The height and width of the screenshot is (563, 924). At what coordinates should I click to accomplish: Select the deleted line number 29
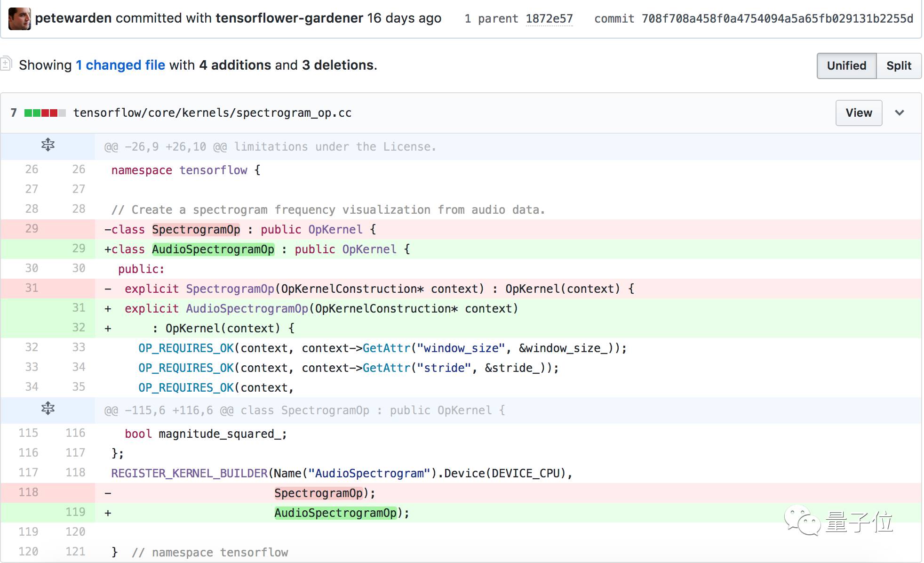pos(32,229)
